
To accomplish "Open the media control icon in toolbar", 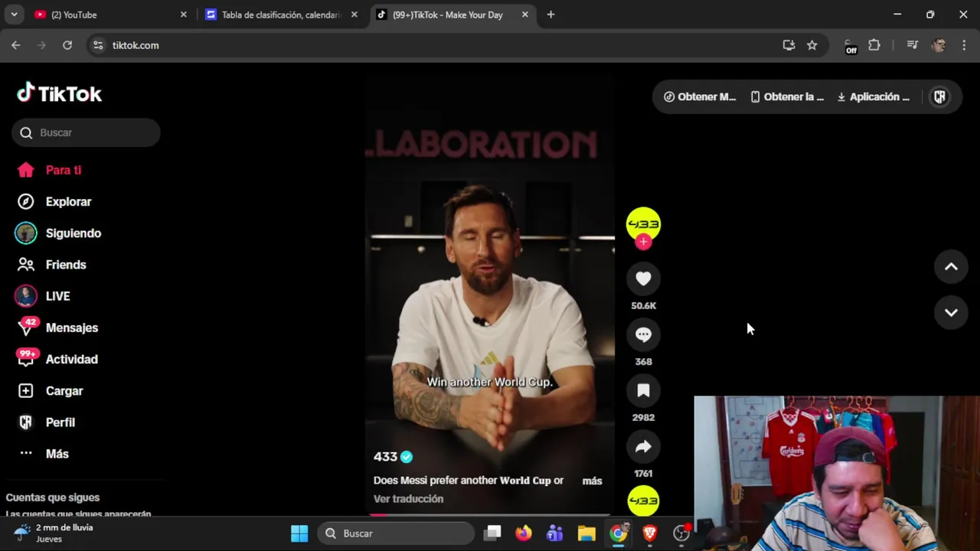I will 912,45.
